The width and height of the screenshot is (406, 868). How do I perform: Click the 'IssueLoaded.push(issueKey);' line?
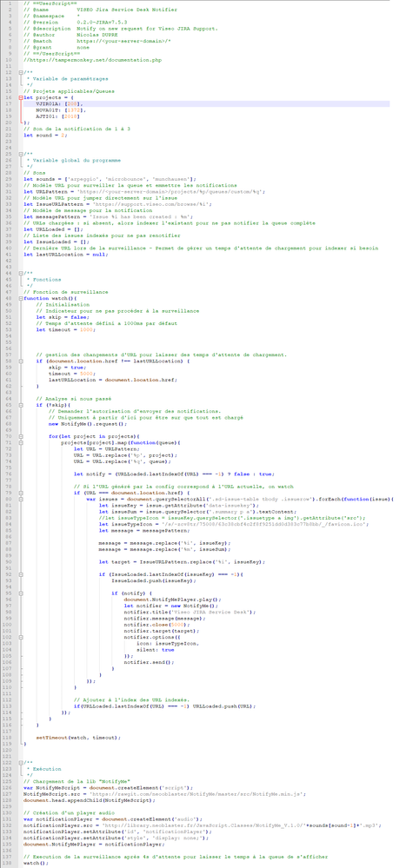154,581
